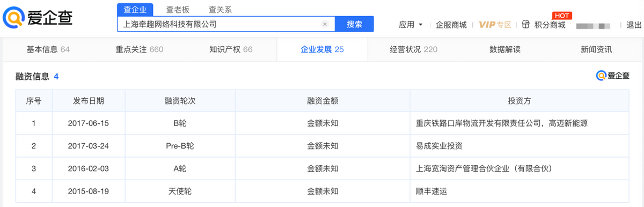Open investor 易成实业投资
Screen dimensions: 644x207
coord(439,145)
